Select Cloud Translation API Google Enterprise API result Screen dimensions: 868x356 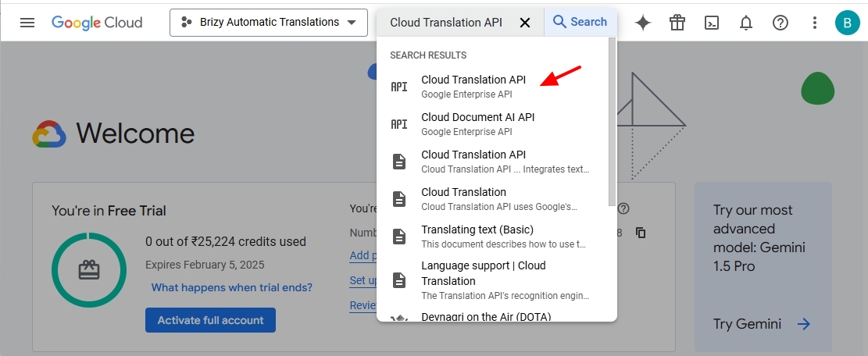(x=493, y=86)
